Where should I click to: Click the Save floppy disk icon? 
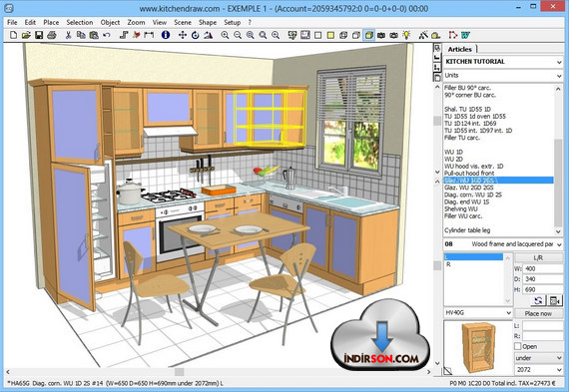click(39, 35)
